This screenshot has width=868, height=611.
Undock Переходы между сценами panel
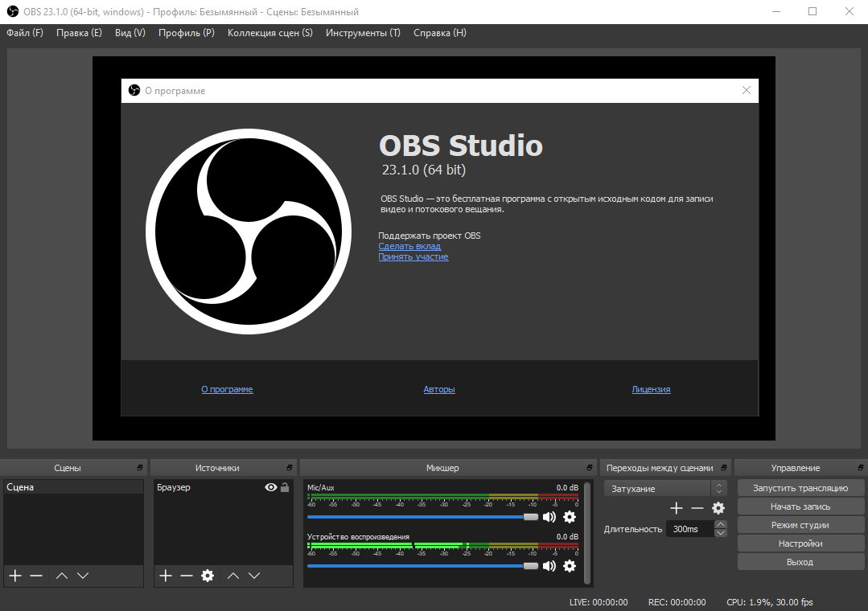click(x=724, y=468)
